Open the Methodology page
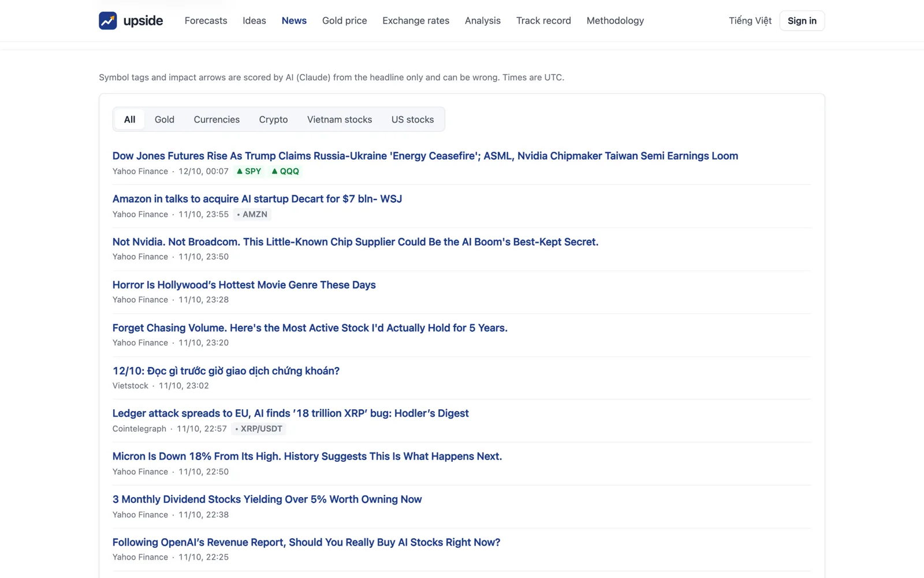 coord(615,21)
